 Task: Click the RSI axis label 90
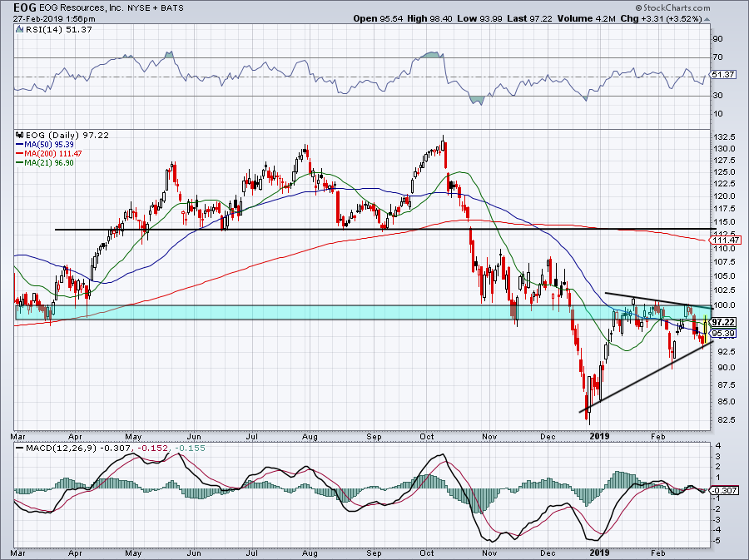pyautogui.click(x=718, y=38)
